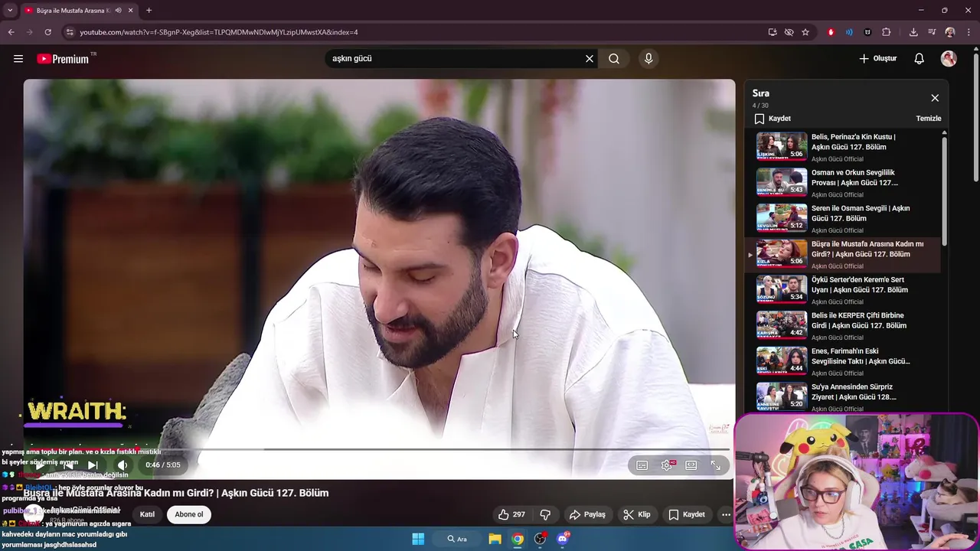980x551 pixels.
Task: Enter fullscreen in the video player
Action: [x=716, y=465]
